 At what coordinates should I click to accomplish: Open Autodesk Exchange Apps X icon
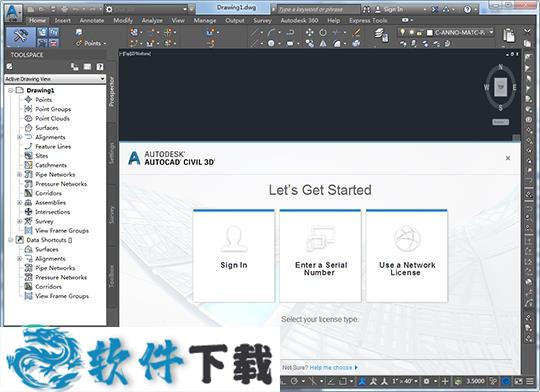pyautogui.click(x=435, y=10)
